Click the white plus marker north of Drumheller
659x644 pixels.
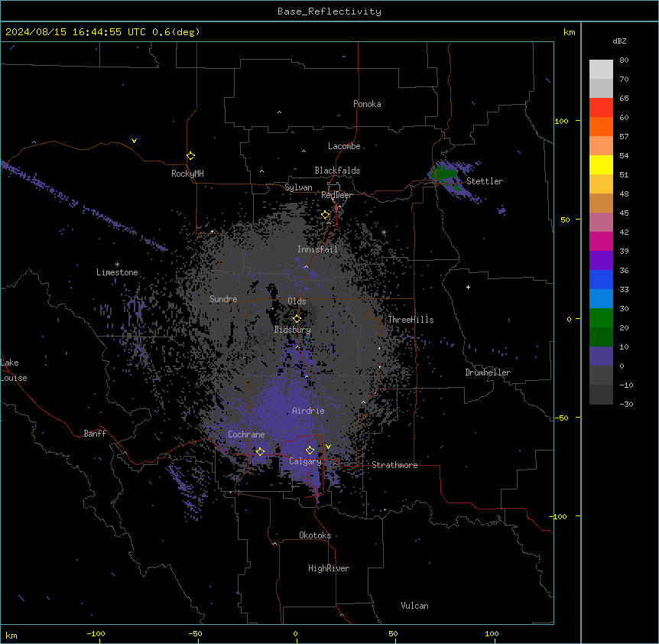468,287
